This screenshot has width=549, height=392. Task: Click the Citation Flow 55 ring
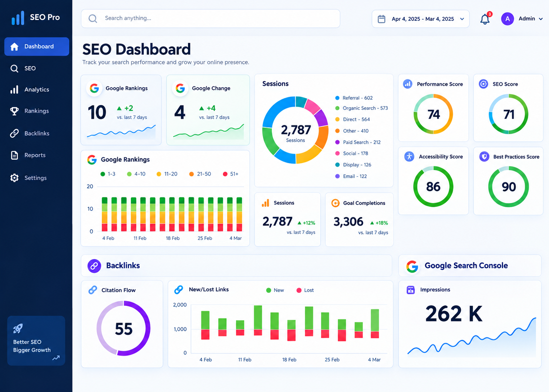[x=124, y=328]
